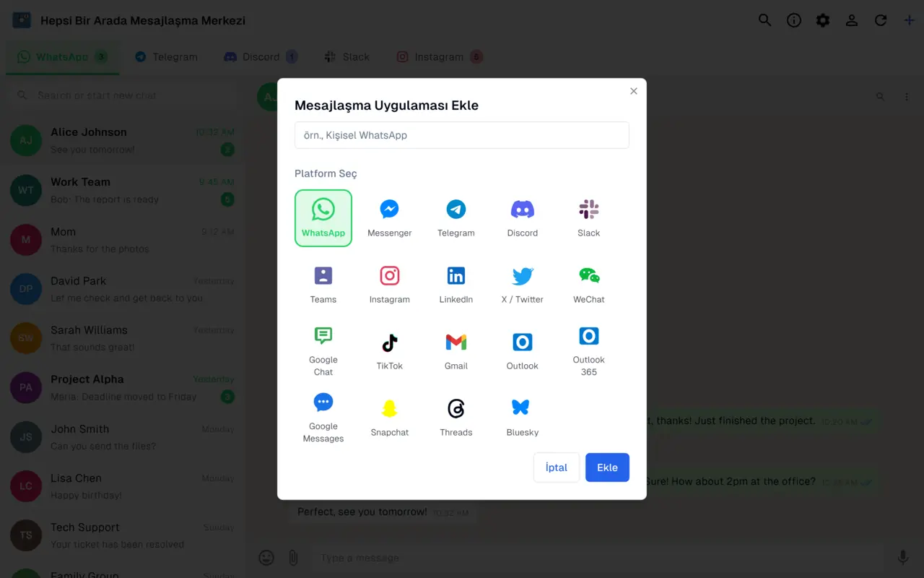Pick Instagram in the platform grid
This screenshot has width=924, height=578.
(x=390, y=285)
